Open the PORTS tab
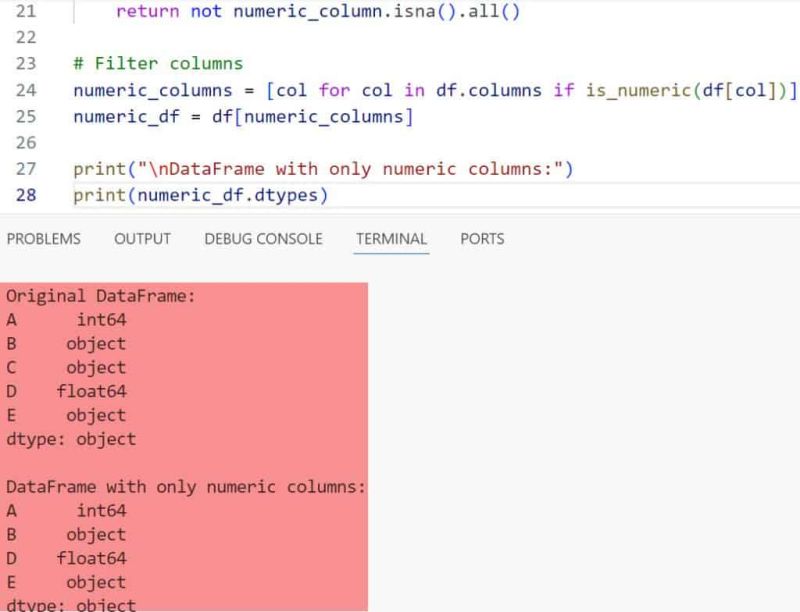The image size is (800, 612). click(481, 239)
